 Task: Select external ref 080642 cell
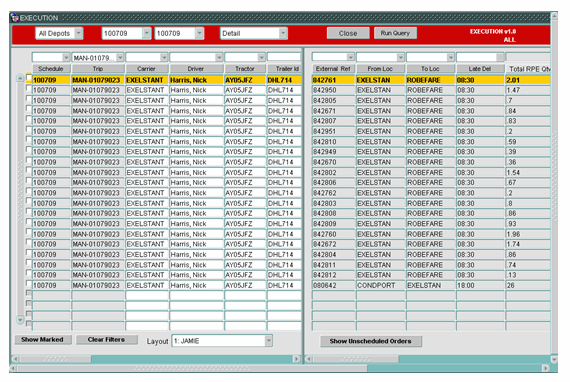[333, 285]
